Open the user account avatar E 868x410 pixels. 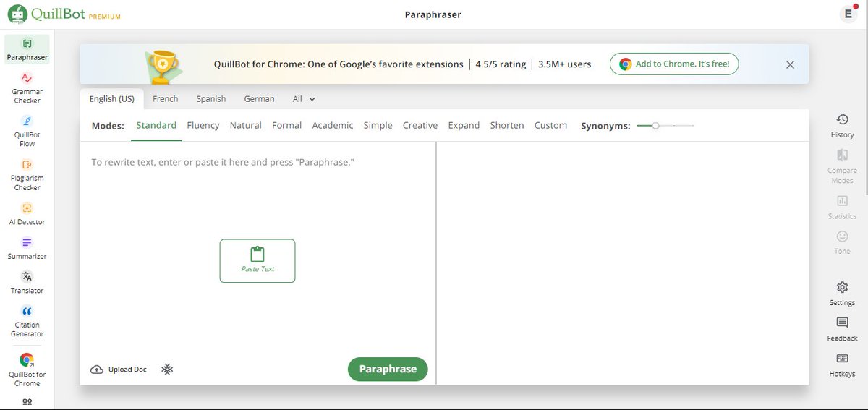(848, 14)
